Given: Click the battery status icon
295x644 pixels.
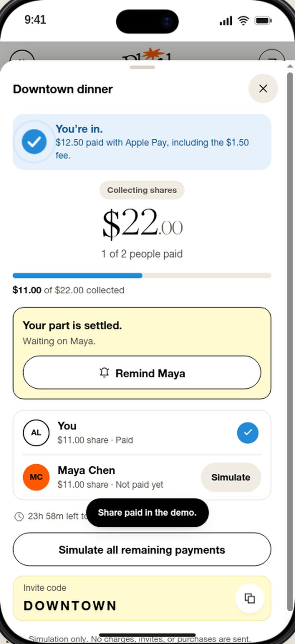Looking at the screenshot, I should coord(263,21).
